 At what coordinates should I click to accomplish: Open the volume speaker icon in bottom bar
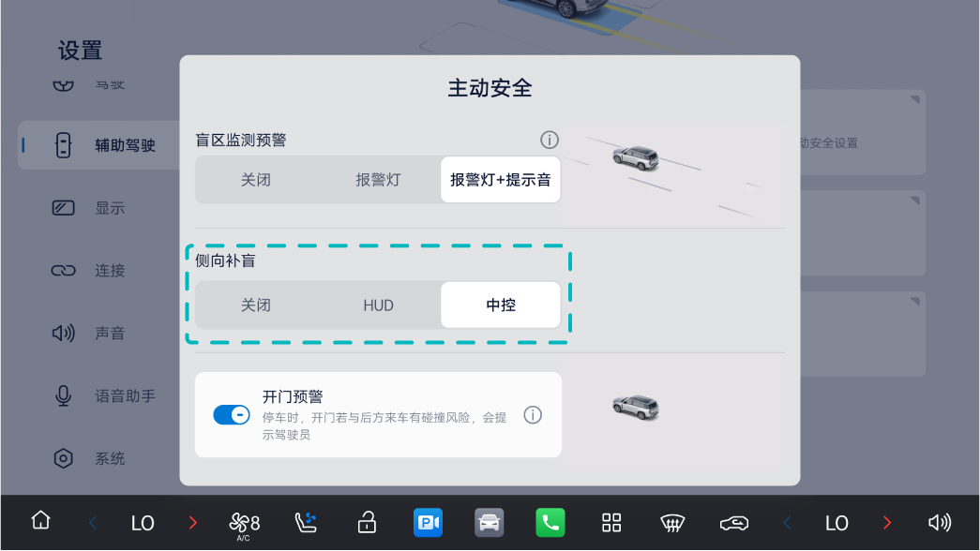[x=940, y=522]
